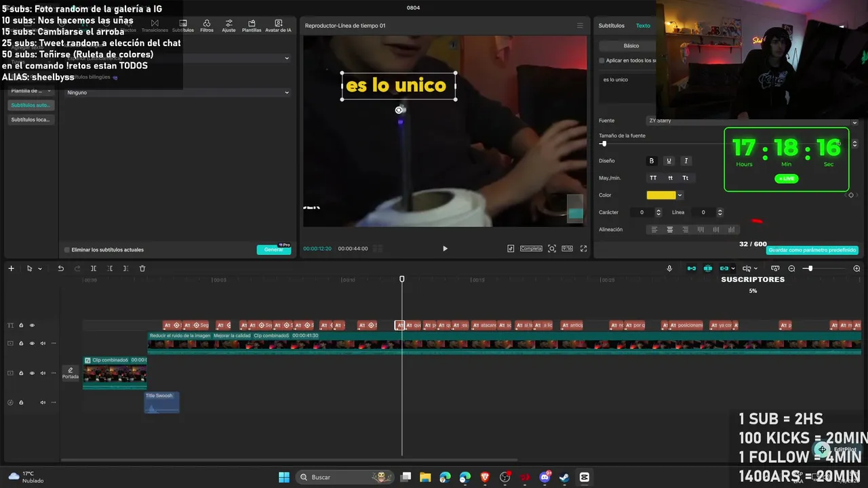Click the timeline playhead marker
Viewport: 868px width, 488px height.
(x=401, y=279)
